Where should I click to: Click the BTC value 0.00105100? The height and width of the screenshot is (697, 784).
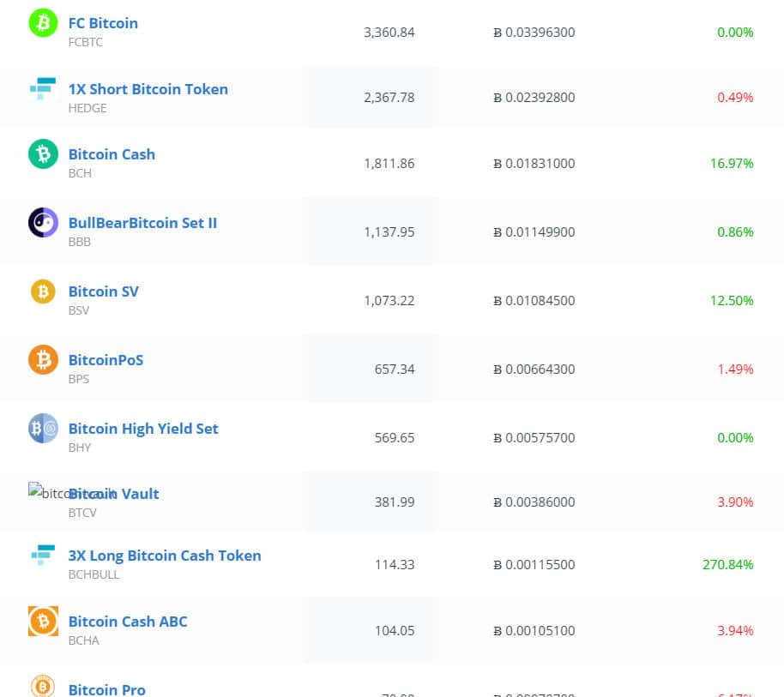click(x=534, y=630)
